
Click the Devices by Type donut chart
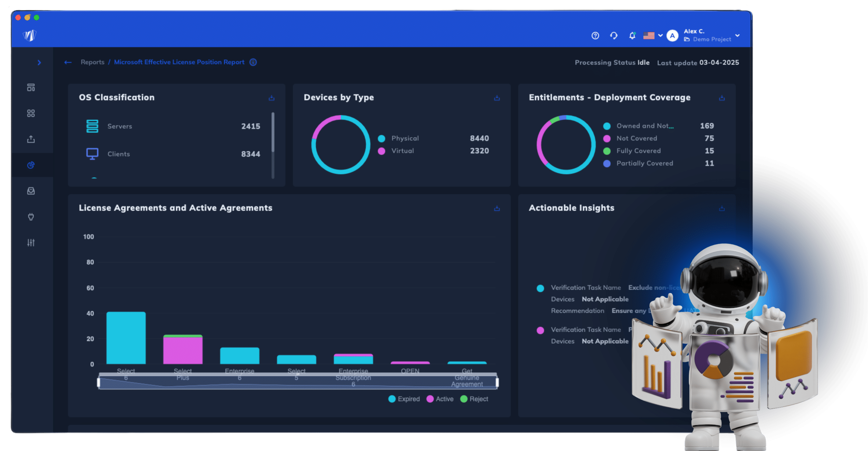tap(341, 145)
